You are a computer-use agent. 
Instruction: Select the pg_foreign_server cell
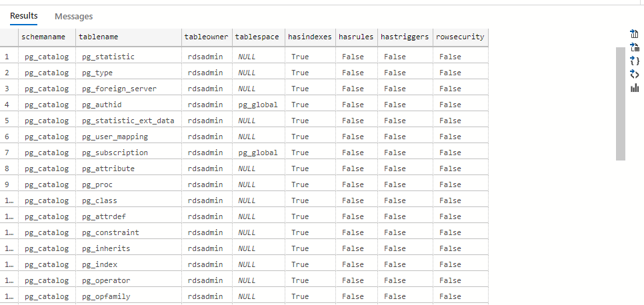[x=119, y=89]
